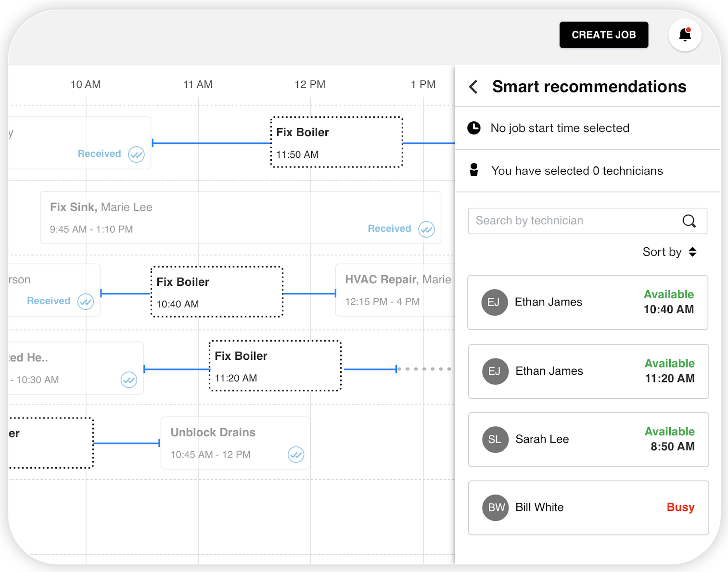The image size is (728, 572).
Task: Choose the Fix Boiler 11:20 AM suggested slot
Action: 275,366
